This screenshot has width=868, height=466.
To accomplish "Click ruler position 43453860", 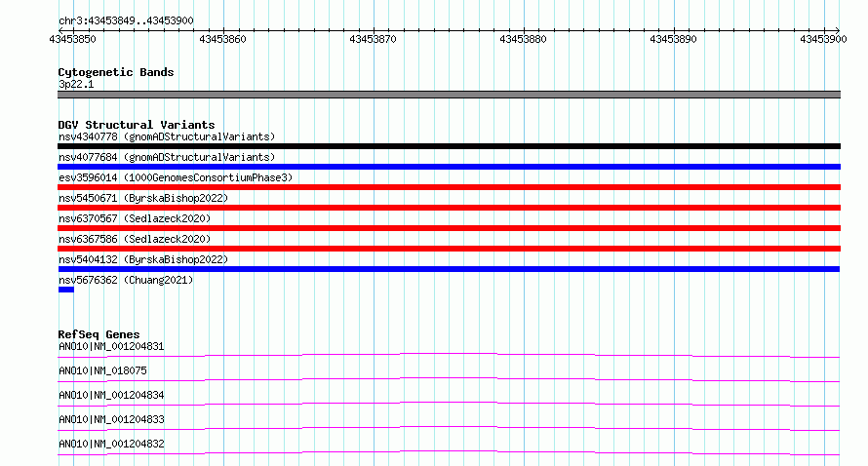I will coord(222,39).
